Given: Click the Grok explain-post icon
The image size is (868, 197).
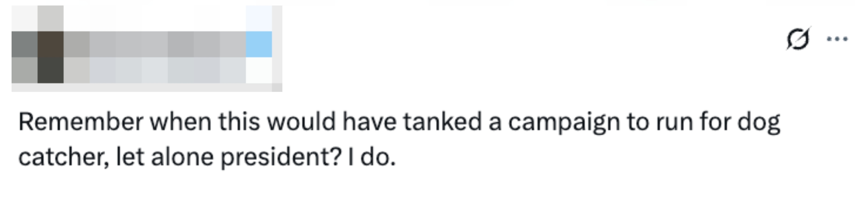Looking at the screenshot, I should pyautogui.click(x=798, y=39).
